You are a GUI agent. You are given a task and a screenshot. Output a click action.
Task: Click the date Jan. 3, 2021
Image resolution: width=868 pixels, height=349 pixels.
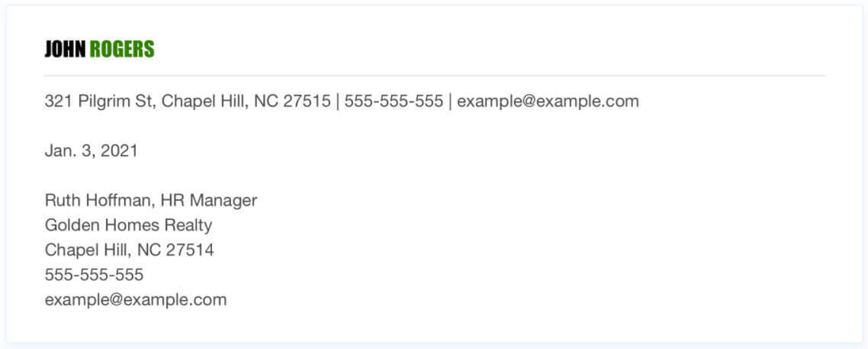click(x=92, y=150)
